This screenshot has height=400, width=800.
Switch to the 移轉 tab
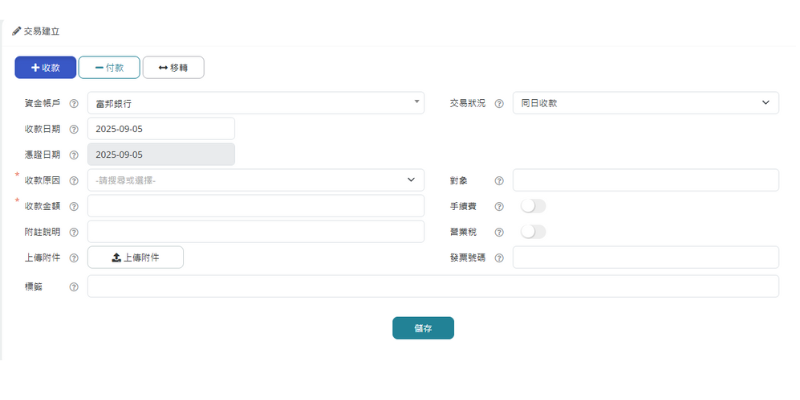click(x=173, y=68)
